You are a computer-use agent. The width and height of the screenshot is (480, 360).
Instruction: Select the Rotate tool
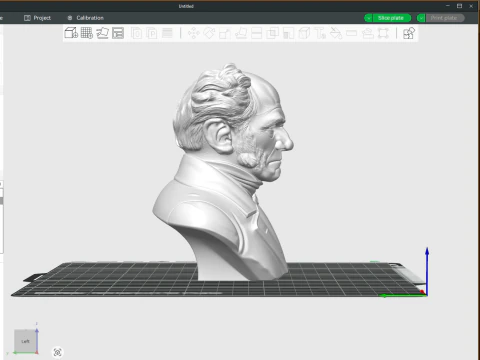[x=209, y=33]
